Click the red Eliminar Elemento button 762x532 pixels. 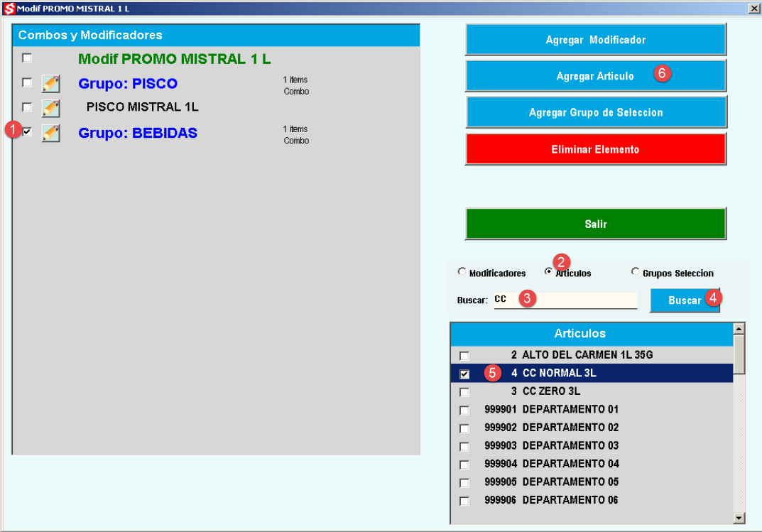(x=596, y=149)
